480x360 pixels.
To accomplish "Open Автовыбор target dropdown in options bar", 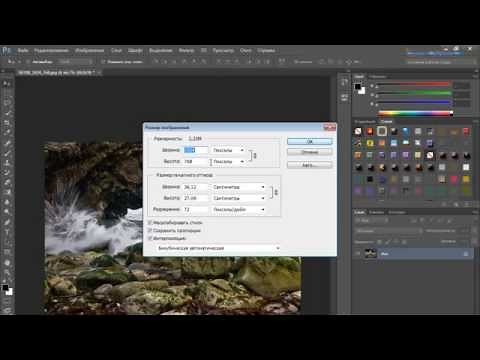I will 76,62.
